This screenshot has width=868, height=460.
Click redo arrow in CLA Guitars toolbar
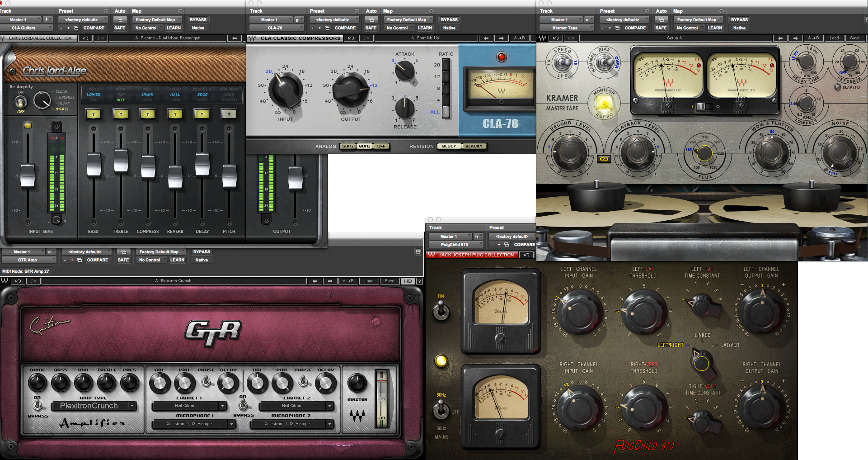click(101, 38)
